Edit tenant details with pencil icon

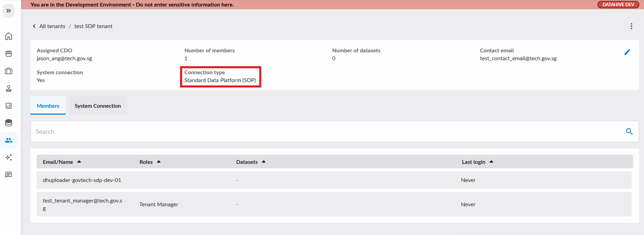point(627,52)
